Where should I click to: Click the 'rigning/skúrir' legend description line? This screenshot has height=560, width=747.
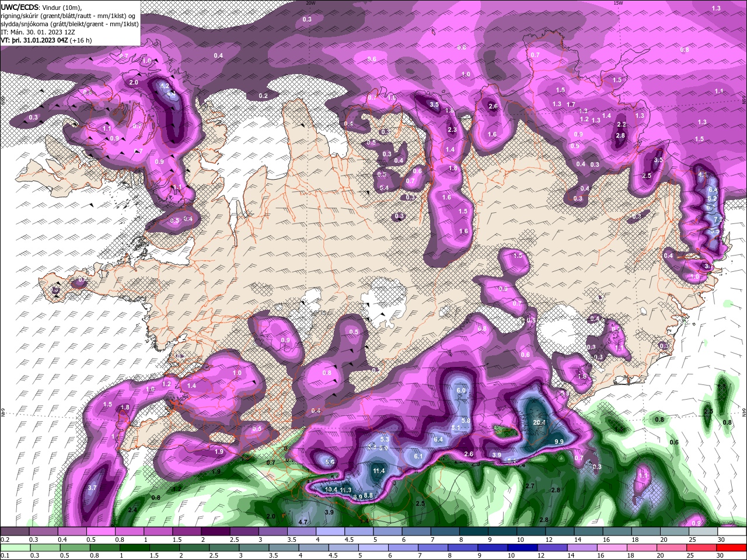click(68, 15)
